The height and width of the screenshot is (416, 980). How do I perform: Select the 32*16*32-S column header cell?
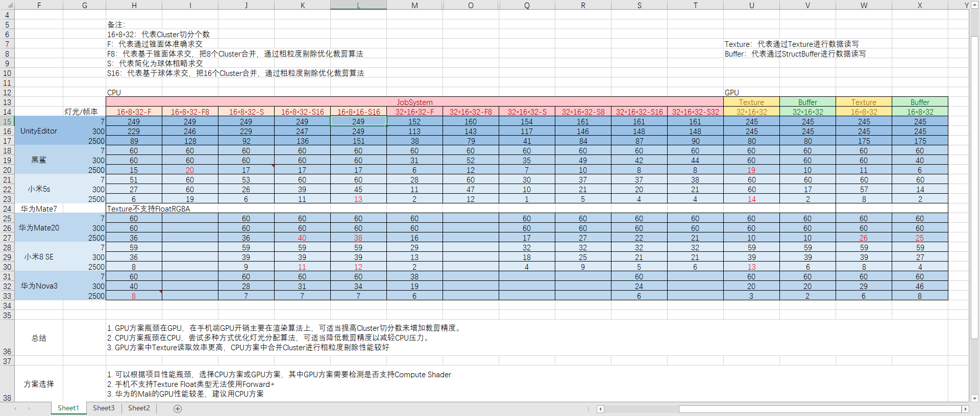(x=527, y=112)
